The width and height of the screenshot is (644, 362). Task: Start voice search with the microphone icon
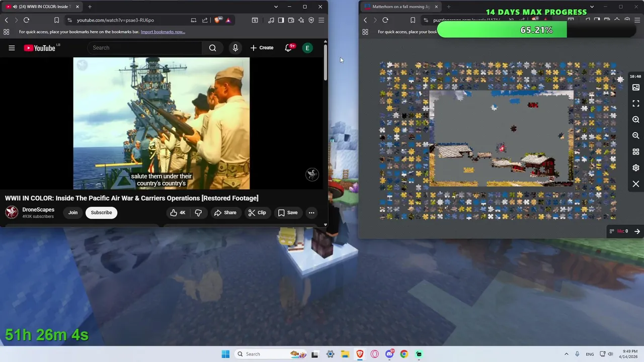click(235, 48)
